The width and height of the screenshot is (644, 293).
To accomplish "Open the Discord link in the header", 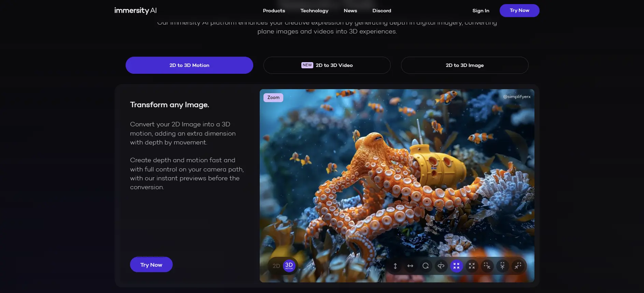I will (382, 11).
